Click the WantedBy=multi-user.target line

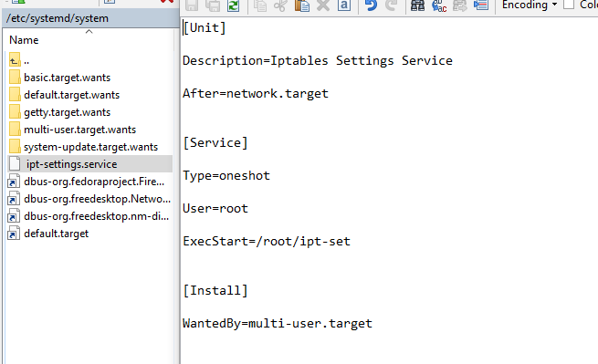(278, 324)
